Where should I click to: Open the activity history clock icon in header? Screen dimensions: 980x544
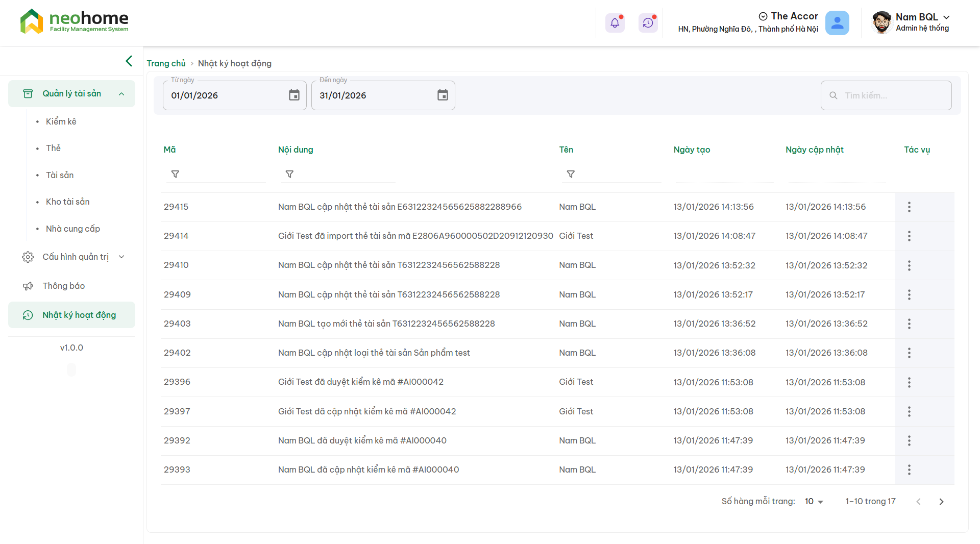(x=648, y=23)
